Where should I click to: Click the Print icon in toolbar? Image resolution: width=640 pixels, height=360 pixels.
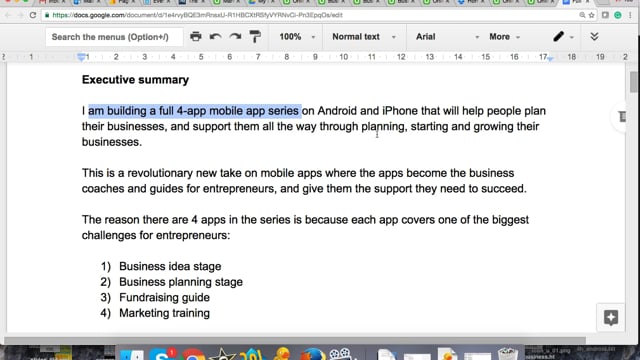click(196, 37)
